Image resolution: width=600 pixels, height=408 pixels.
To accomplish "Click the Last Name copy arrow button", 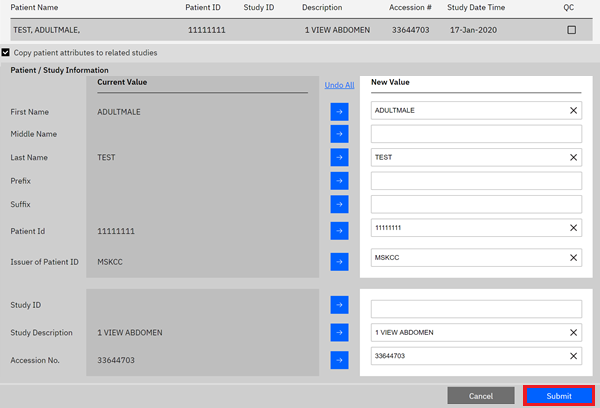I will pyautogui.click(x=340, y=157).
